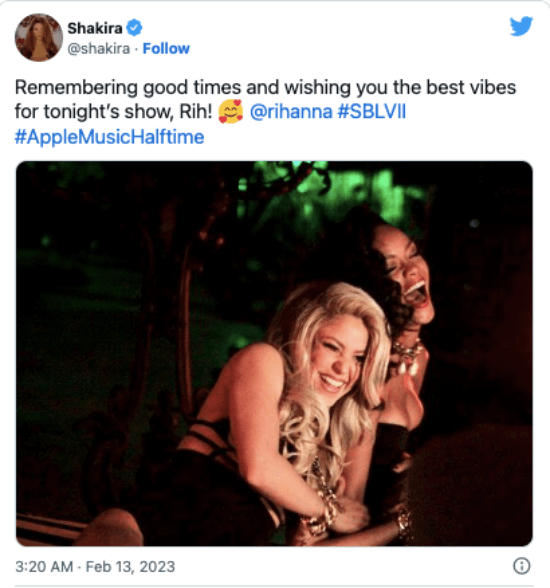Enlarge the embedded tweet photo
This screenshot has width=550, height=588.
[274, 353]
